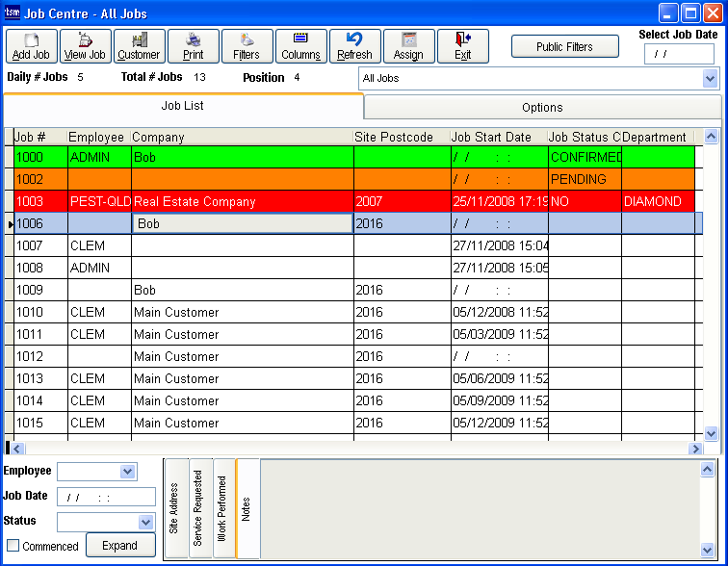Click the Public Filters button

click(x=564, y=46)
